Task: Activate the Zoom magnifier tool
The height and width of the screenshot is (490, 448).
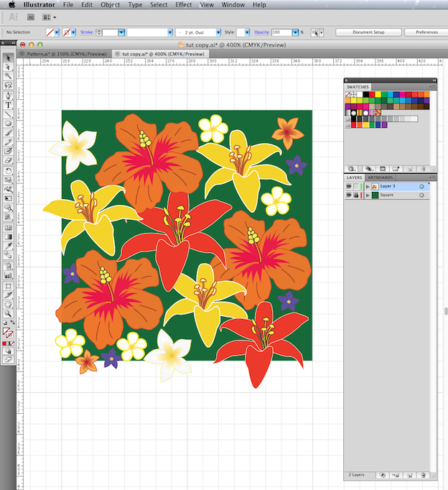Action: point(8,313)
